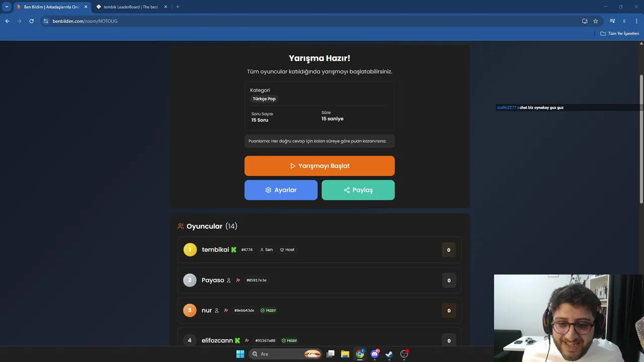Screen dimensions: 644x362
Task: Click the taskbar Ara search box
Action: (285, 354)
